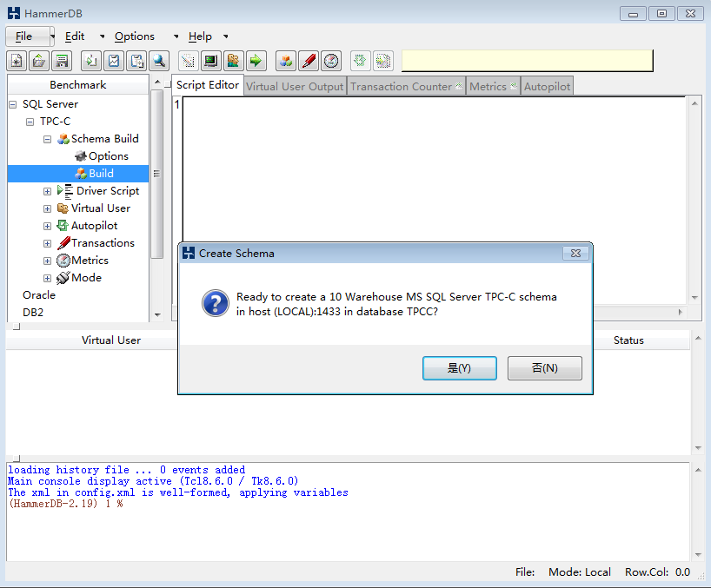Click the Paste clipboard toolbar icon
Screen dimensions: 711x588
[136, 61]
